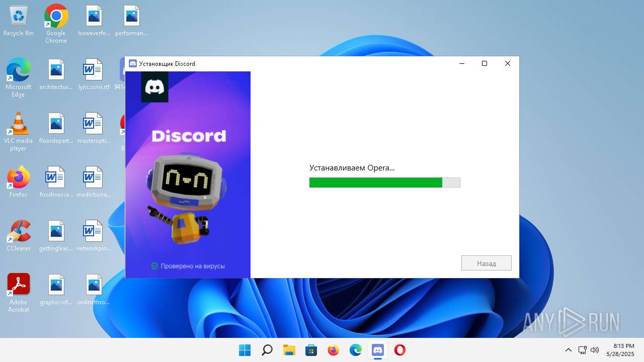Click the Установщик Discord title text
Viewport: 644px width, 362px height.
click(x=167, y=63)
